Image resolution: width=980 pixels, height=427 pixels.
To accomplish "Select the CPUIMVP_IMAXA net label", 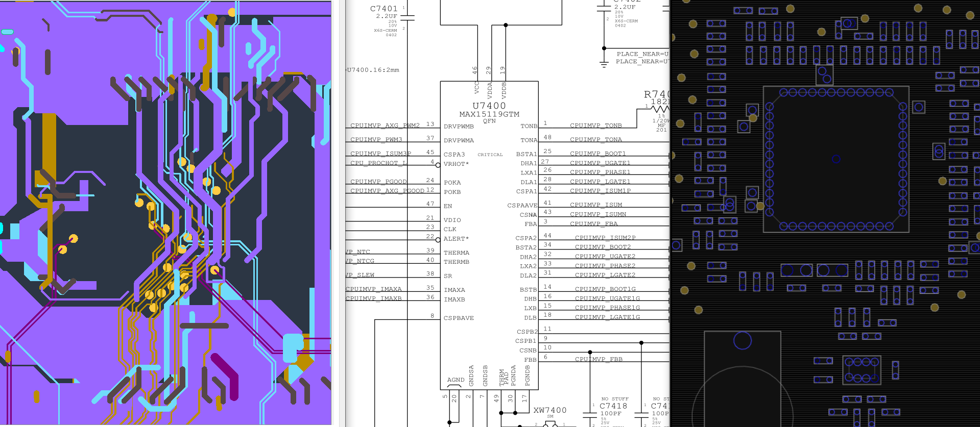I will (373, 289).
